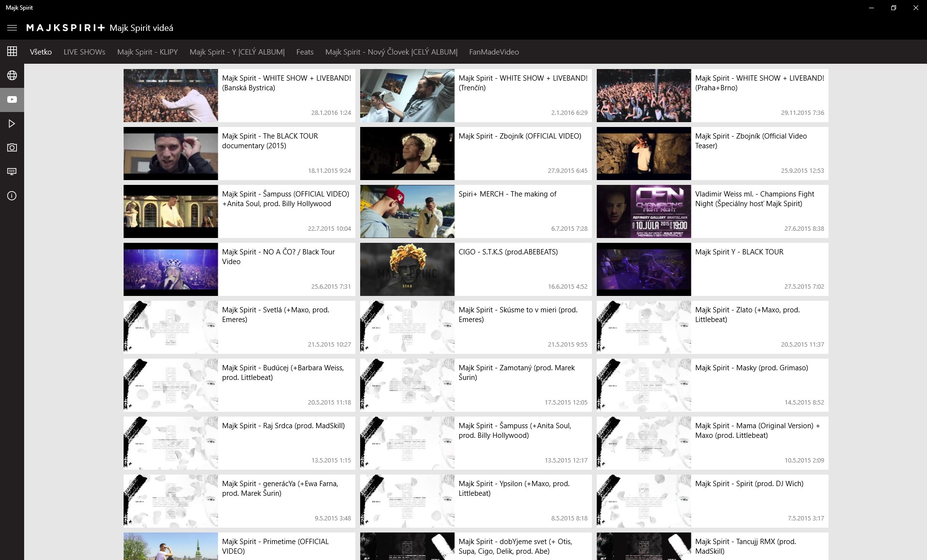Switch to the FanMadeVideo tab
The height and width of the screenshot is (560, 927).
pyautogui.click(x=494, y=52)
